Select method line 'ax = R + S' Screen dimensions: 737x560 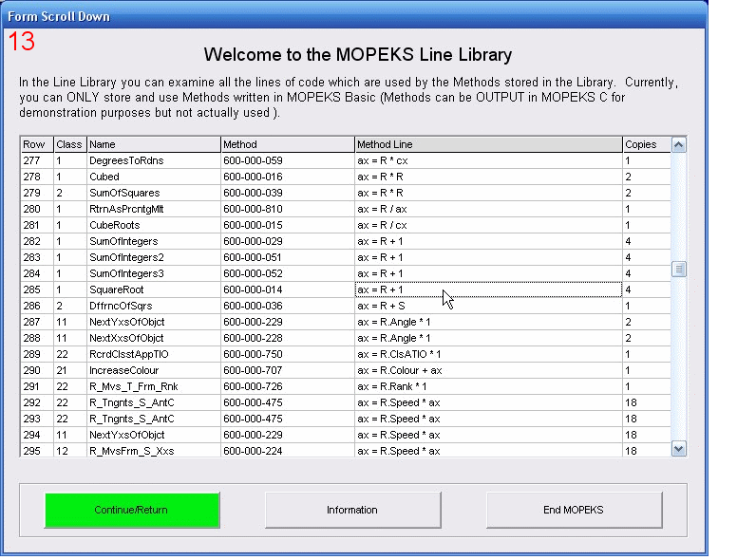[x=488, y=306]
